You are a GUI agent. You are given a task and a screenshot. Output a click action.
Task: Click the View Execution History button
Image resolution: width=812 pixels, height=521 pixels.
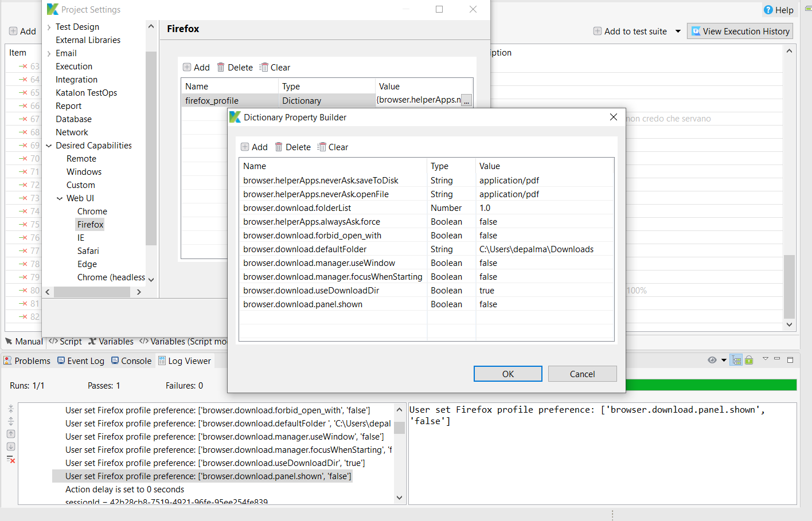pyautogui.click(x=740, y=32)
